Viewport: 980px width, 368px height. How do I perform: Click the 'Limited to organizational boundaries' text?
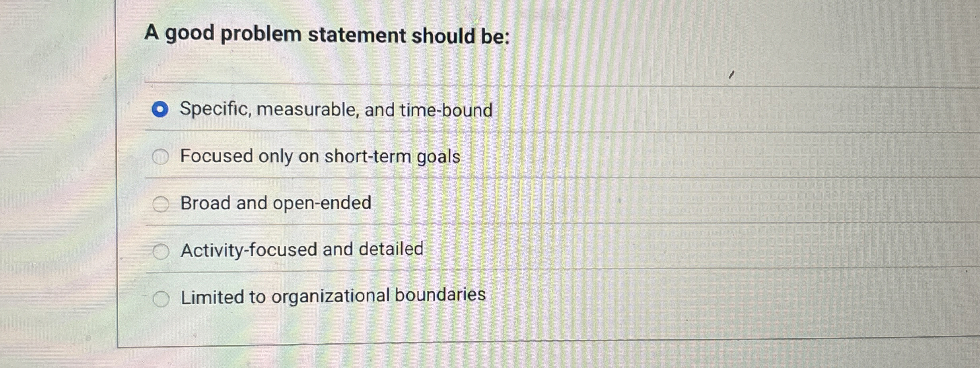tap(332, 296)
